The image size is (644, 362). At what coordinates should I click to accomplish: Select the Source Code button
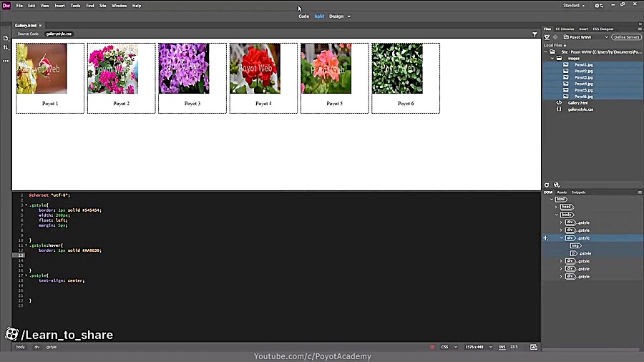(28, 34)
